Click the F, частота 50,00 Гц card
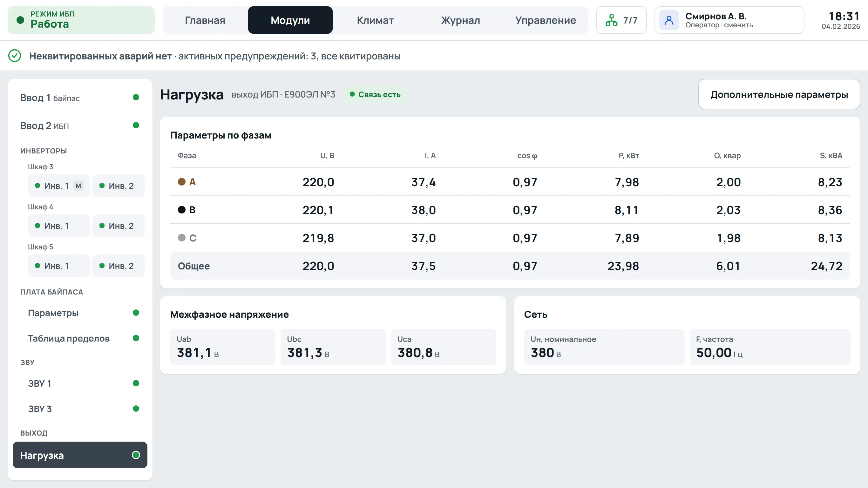868x488 pixels. (770, 347)
